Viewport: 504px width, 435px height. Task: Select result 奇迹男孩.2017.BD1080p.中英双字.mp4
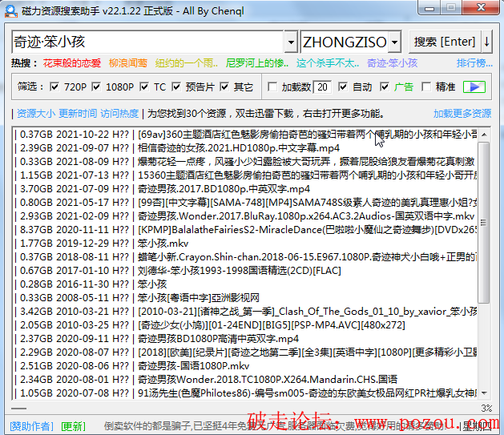click(245, 188)
